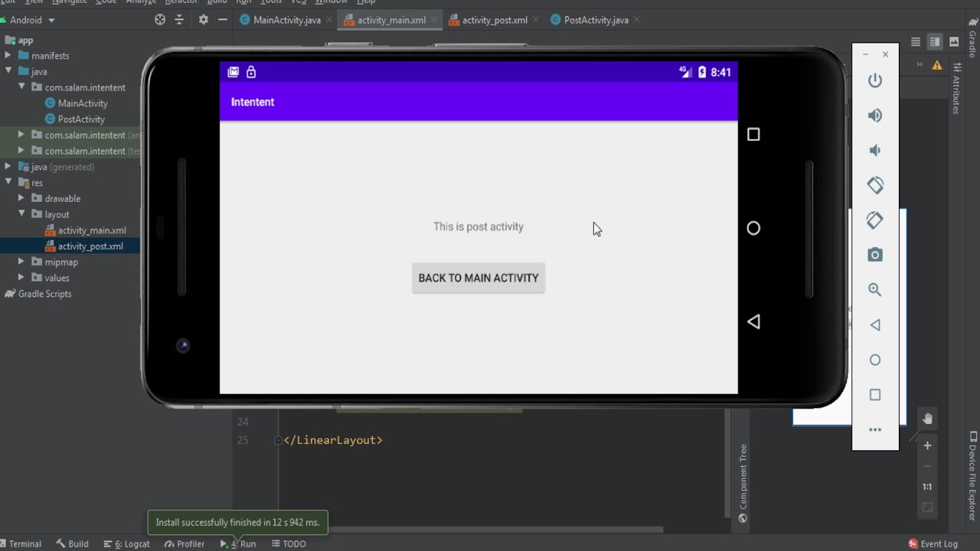Tap the phone's recent apps square button

pos(753,135)
